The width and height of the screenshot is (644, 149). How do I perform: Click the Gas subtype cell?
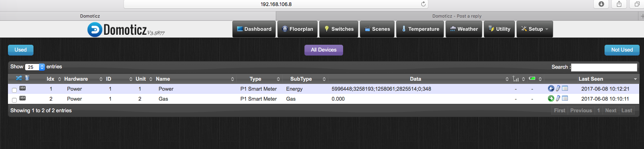(x=291, y=99)
